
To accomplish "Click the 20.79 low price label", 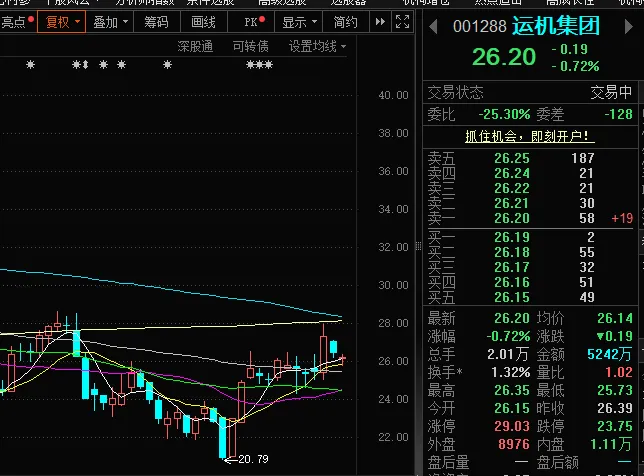I will point(253,459).
